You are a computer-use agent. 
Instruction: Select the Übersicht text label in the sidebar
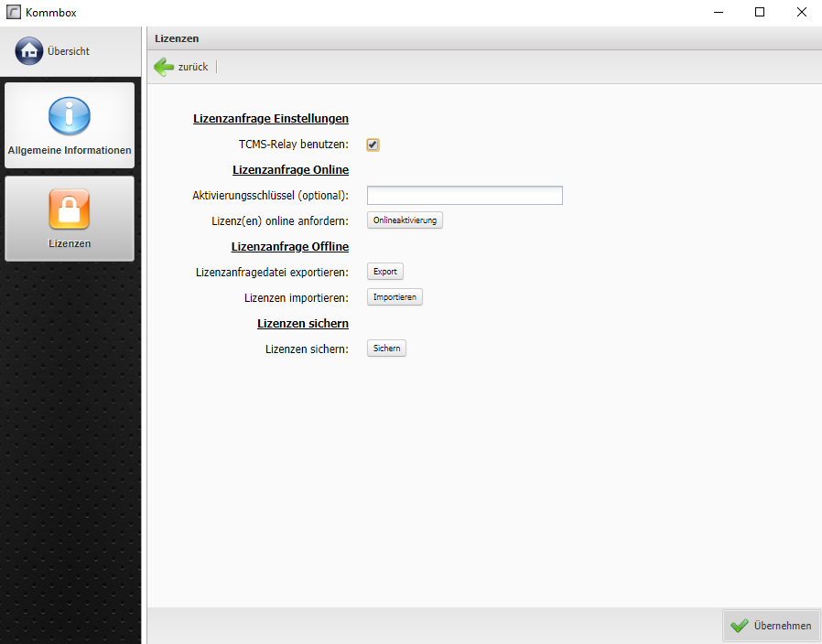tap(69, 51)
